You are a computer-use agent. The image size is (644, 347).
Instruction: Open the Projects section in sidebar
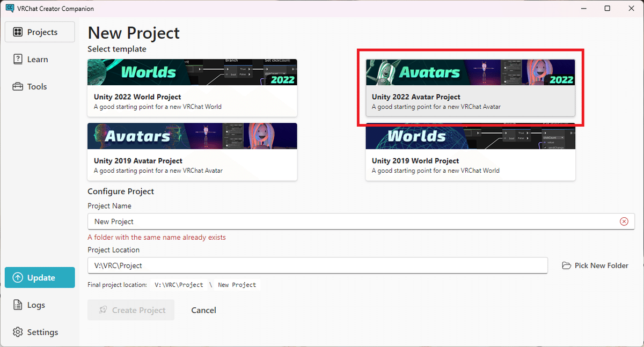coord(40,32)
